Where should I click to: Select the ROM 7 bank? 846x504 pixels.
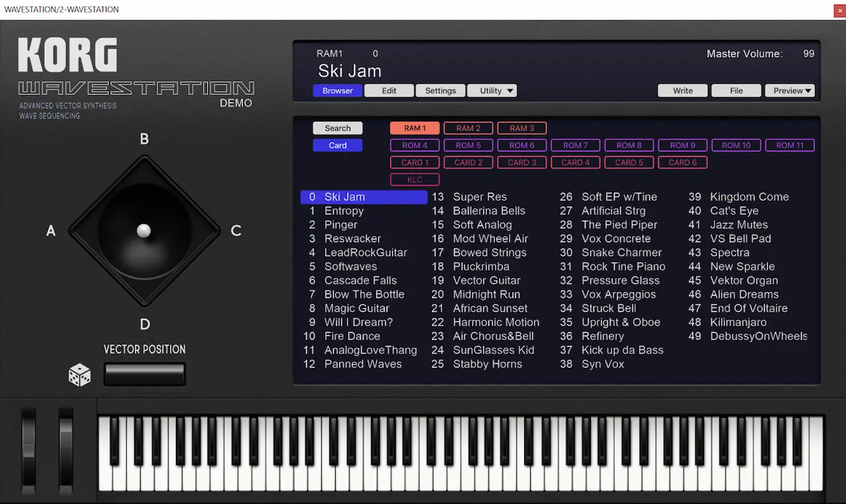(x=576, y=145)
